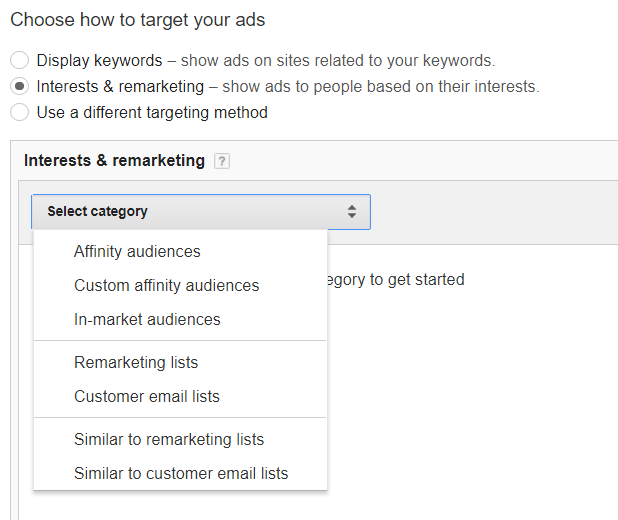Click the up-down arrows on Select category
Viewport: 618px width, 520px height.
(x=352, y=212)
